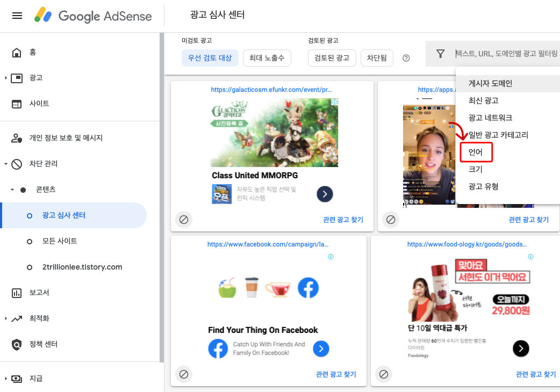Collapse the 콘텐츠 subsection arrow
This screenshot has height=392, width=560.
[12, 190]
